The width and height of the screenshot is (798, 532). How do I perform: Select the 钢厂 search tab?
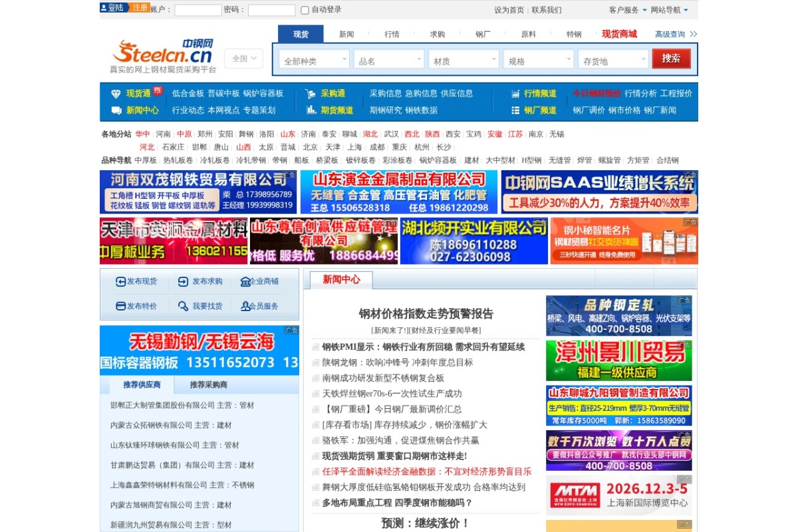pos(483,35)
